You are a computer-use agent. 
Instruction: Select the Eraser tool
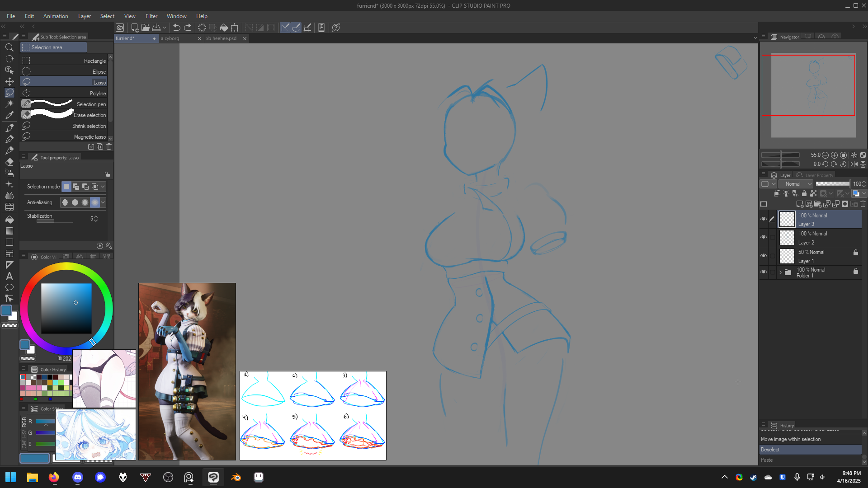tap(9, 162)
